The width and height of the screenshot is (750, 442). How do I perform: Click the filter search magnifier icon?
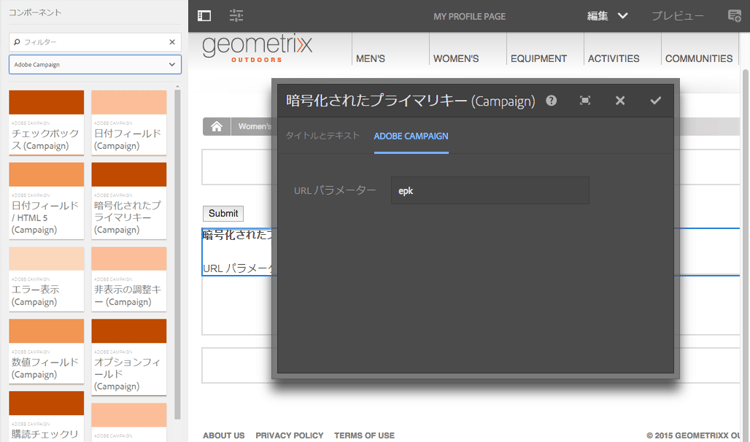[x=17, y=42]
